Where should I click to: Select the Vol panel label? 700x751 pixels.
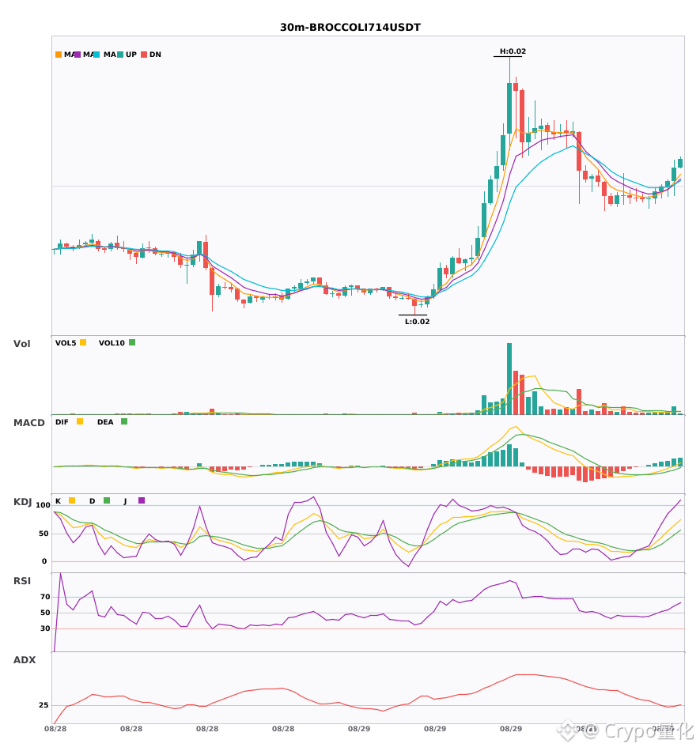tap(21, 344)
